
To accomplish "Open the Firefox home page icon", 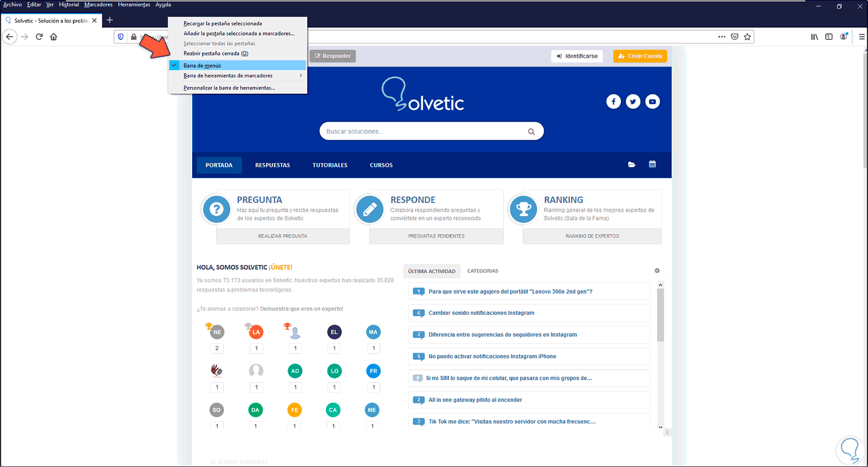I will tap(54, 36).
